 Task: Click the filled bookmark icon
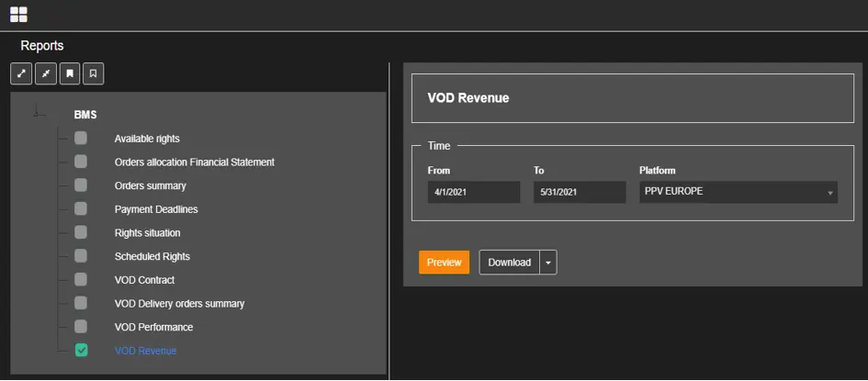(x=70, y=74)
